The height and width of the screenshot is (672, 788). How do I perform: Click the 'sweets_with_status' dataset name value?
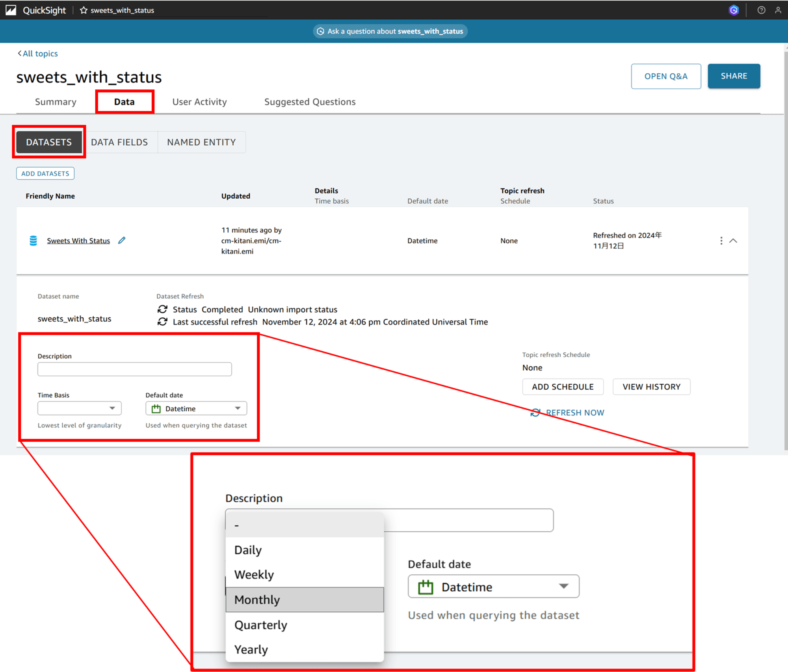coord(74,318)
